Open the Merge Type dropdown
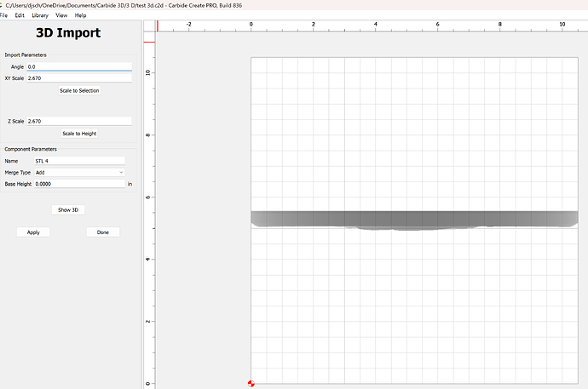The width and height of the screenshot is (588, 389). coord(79,172)
